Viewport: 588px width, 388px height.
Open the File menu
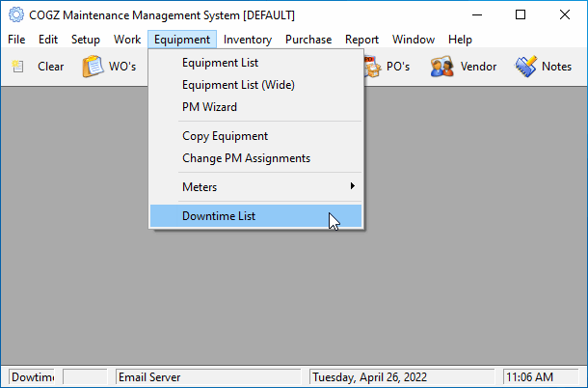(16, 40)
